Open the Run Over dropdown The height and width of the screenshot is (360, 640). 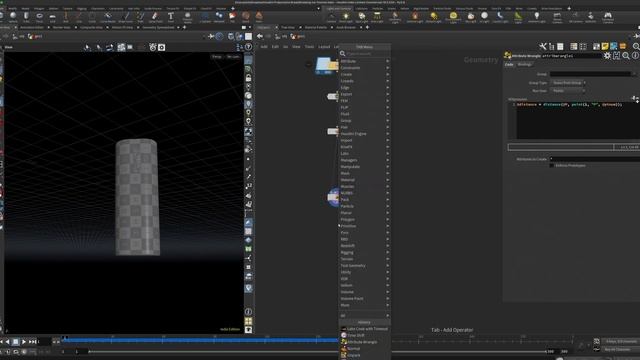point(568,91)
